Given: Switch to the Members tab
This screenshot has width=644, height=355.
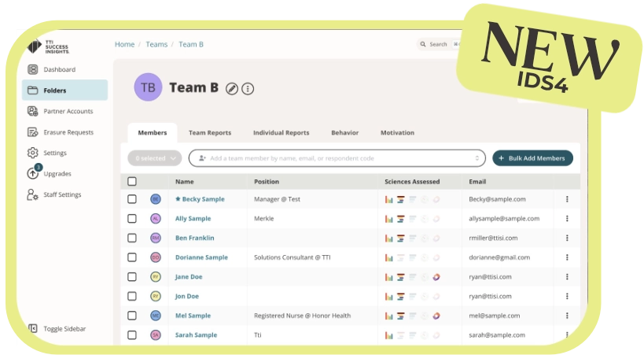Looking at the screenshot, I should click(x=153, y=132).
